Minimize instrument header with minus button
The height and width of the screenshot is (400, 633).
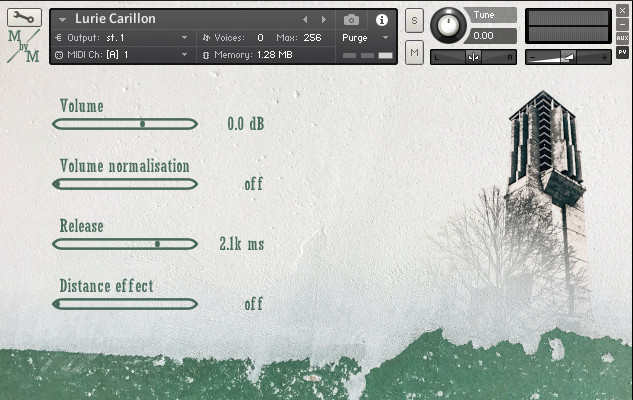tap(623, 25)
